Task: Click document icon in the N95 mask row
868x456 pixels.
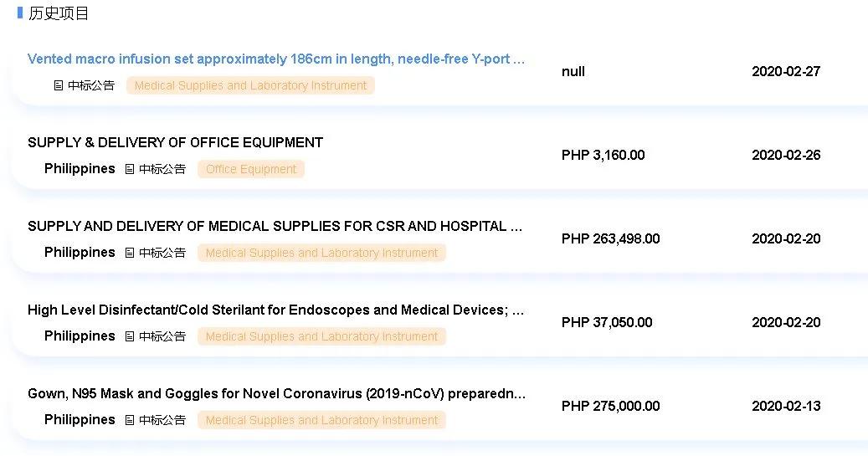Action: point(130,420)
